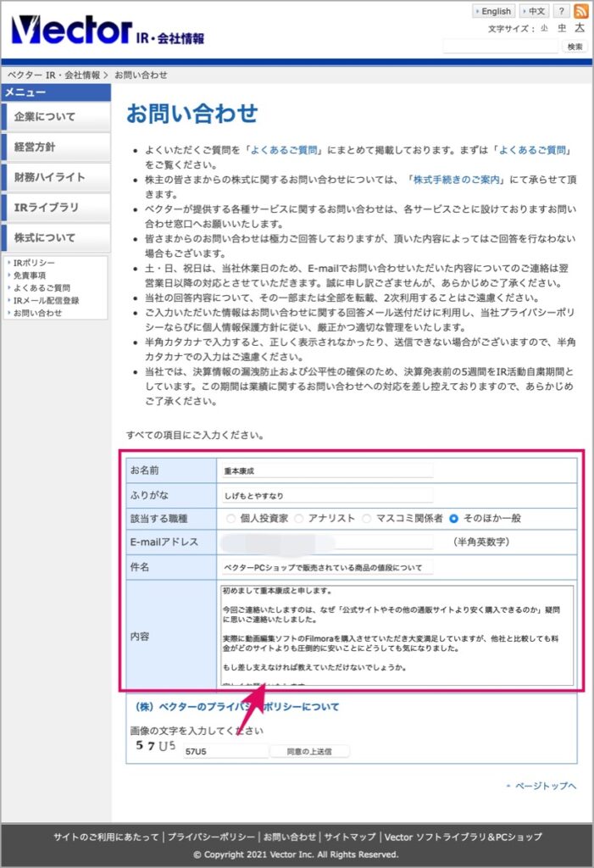This screenshot has width=594, height=868.
Task: Focus the site search box
Action: tap(501, 47)
